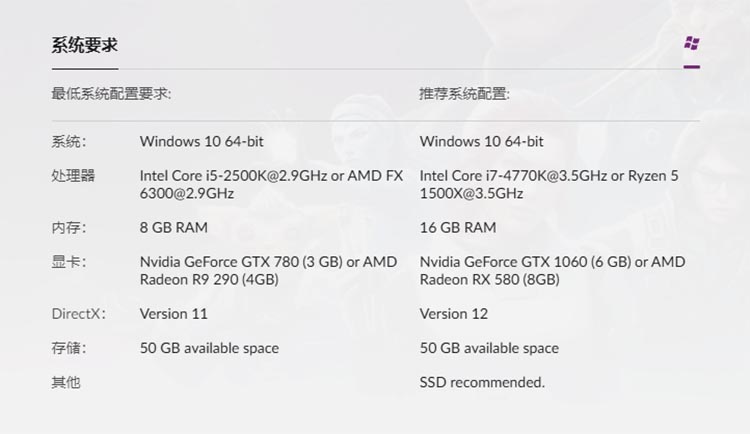The width and height of the screenshot is (750, 434).
Task: Click the 系统 row label
Action: [x=69, y=141]
